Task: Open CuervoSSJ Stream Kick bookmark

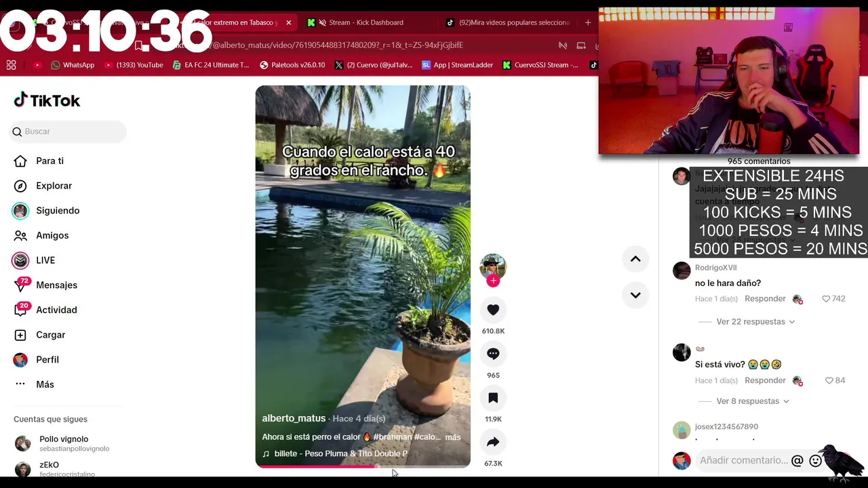Action: [x=540, y=65]
